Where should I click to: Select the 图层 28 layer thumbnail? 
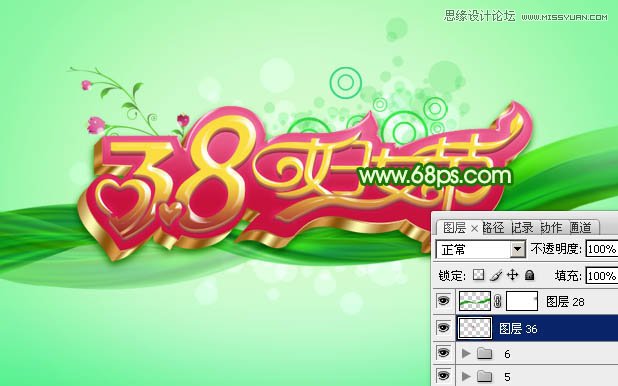(475, 302)
